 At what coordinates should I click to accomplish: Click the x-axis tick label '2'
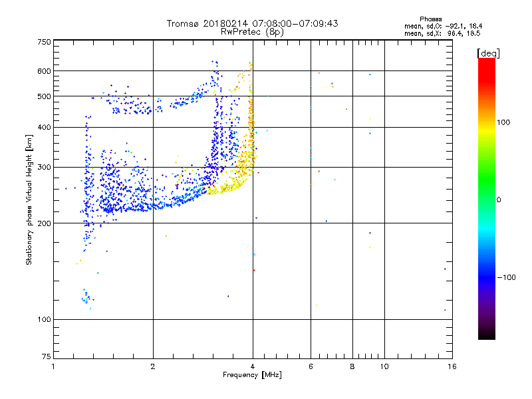pos(153,366)
